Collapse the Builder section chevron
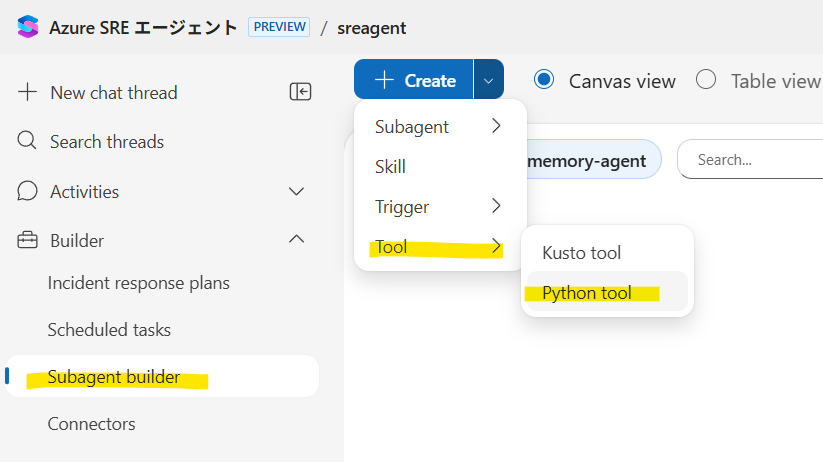This screenshot has height=462, width=823. (297, 239)
